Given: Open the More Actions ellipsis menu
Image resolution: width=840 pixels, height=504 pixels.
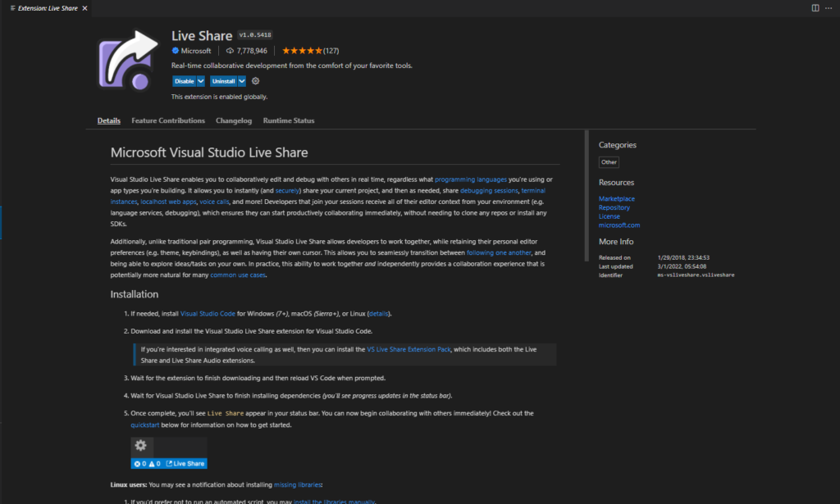Looking at the screenshot, I should click(x=829, y=8).
